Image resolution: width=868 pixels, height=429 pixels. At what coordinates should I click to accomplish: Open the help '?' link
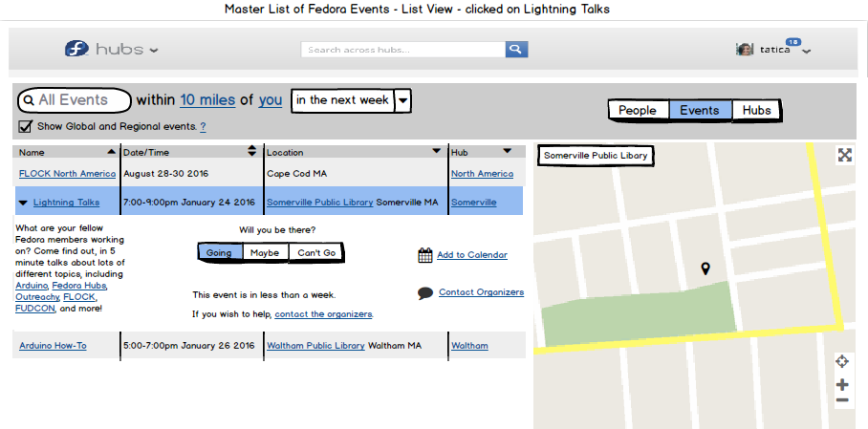pos(204,127)
